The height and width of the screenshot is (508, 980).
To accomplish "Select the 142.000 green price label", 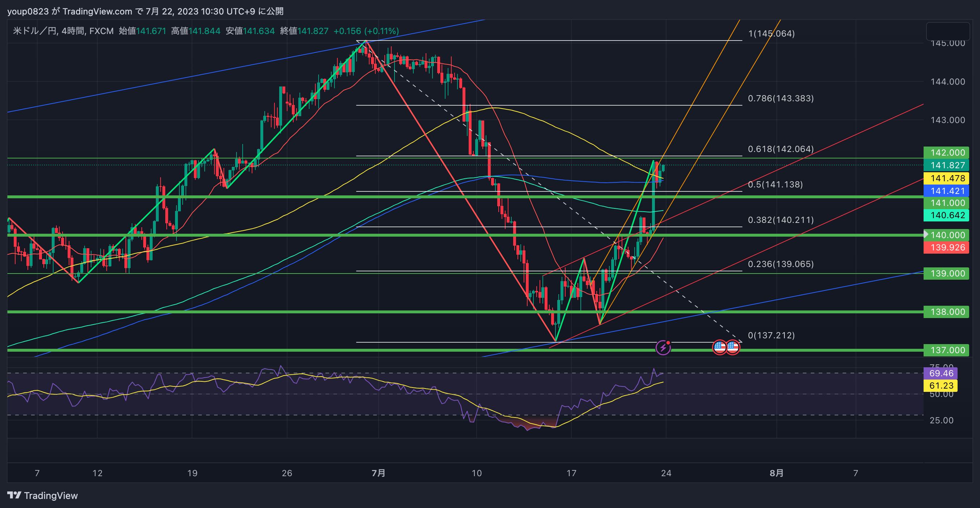I will (x=946, y=153).
